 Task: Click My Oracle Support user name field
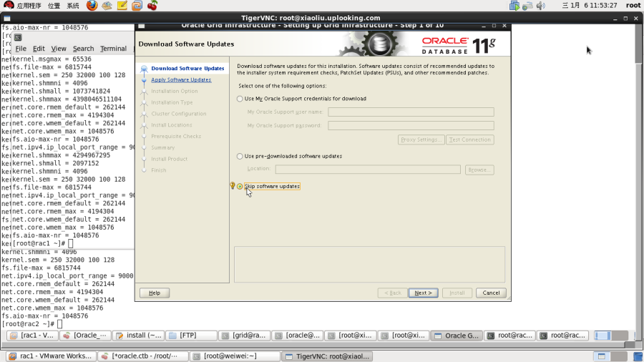coord(411,112)
